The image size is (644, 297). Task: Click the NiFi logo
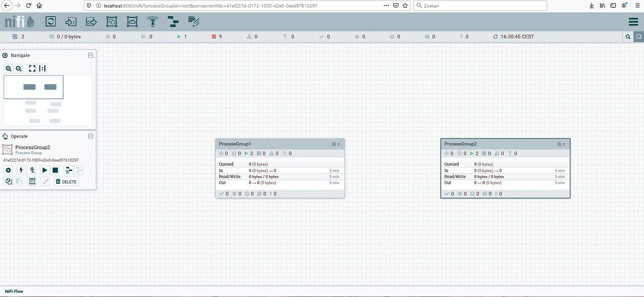point(20,22)
